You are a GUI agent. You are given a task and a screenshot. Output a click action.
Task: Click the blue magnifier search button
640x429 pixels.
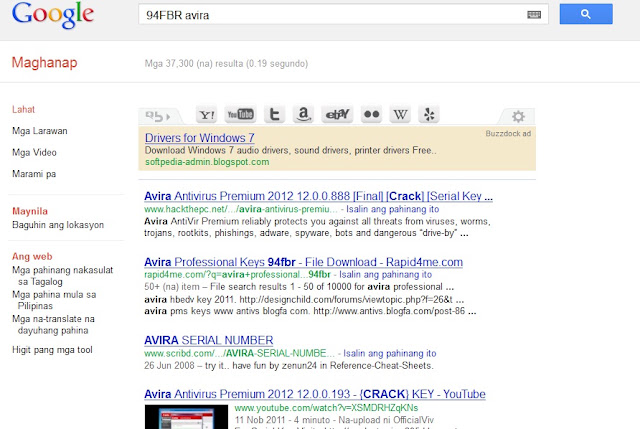click(586, 14)
